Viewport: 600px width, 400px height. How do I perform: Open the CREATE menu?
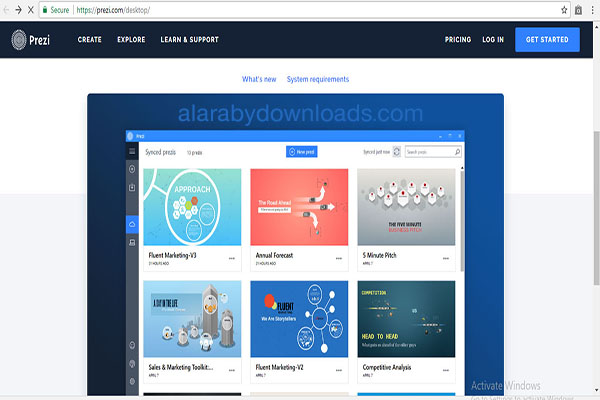pyautogui.click(x=90, y=40)
